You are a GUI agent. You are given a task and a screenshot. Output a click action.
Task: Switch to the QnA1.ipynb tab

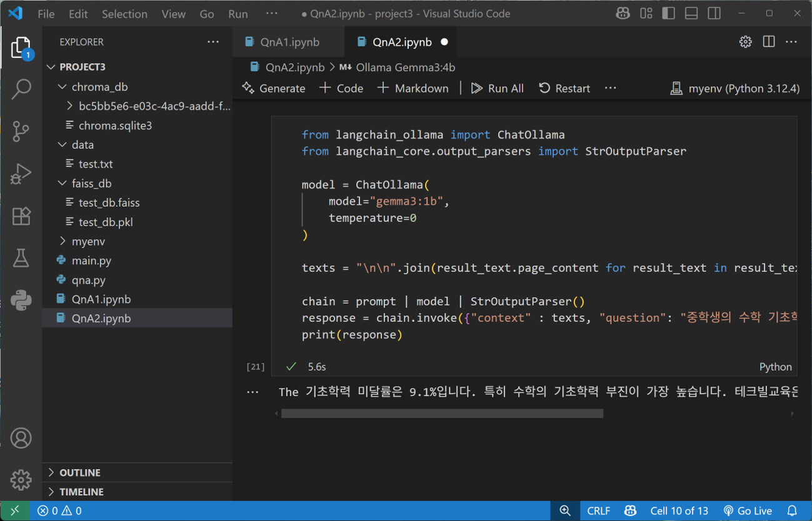coord(289,42)
